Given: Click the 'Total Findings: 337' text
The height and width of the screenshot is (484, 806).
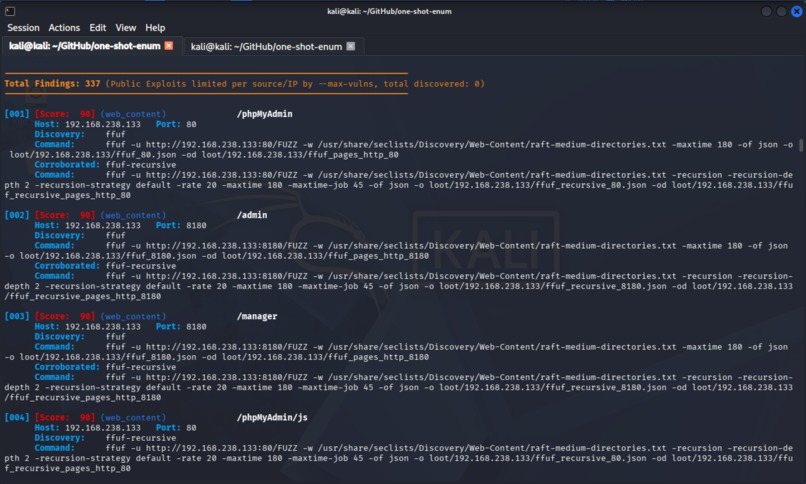Looking at the screenshot, I should [52, 83].
